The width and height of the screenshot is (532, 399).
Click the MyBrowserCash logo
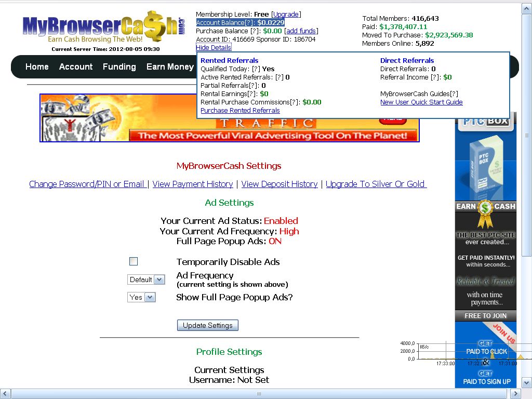[x=103, y=27]
